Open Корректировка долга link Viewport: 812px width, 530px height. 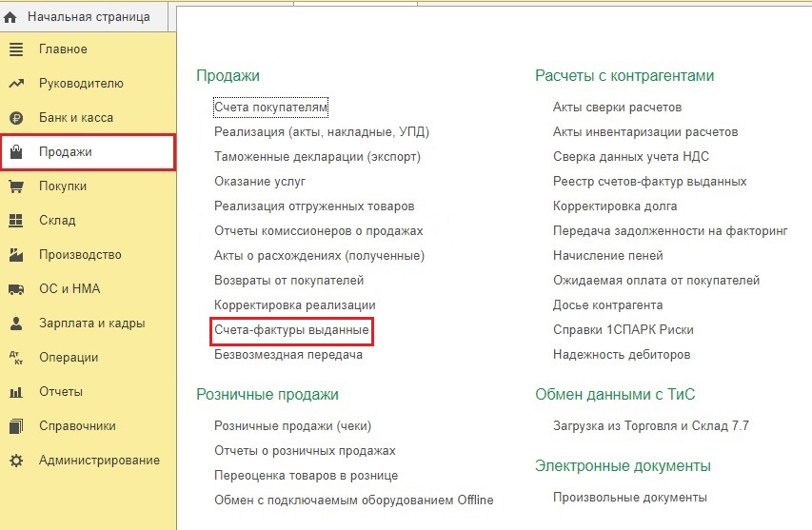pos(615,206)
